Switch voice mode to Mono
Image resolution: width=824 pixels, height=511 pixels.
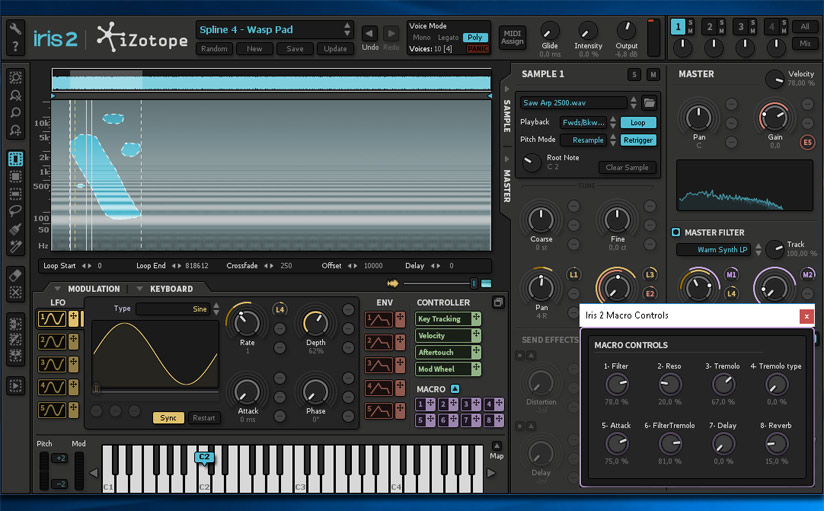[421, 37]
